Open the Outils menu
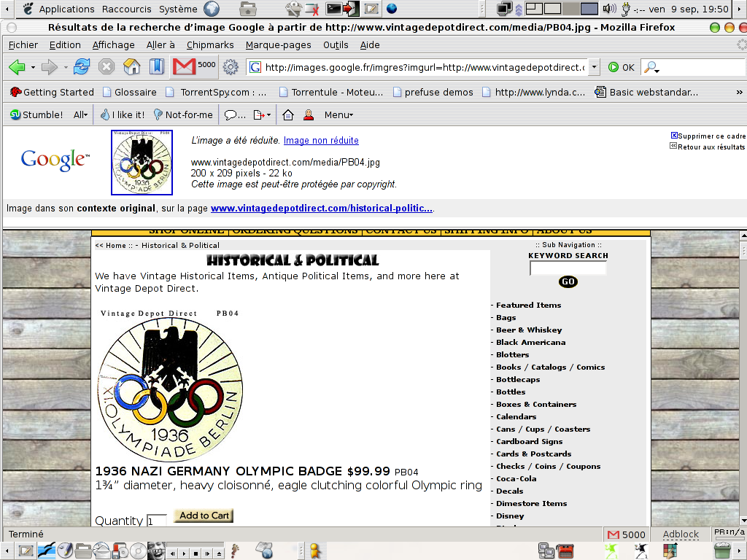Image resolution: width=747 pixels, height=560 pixels. tap(336, 44)
